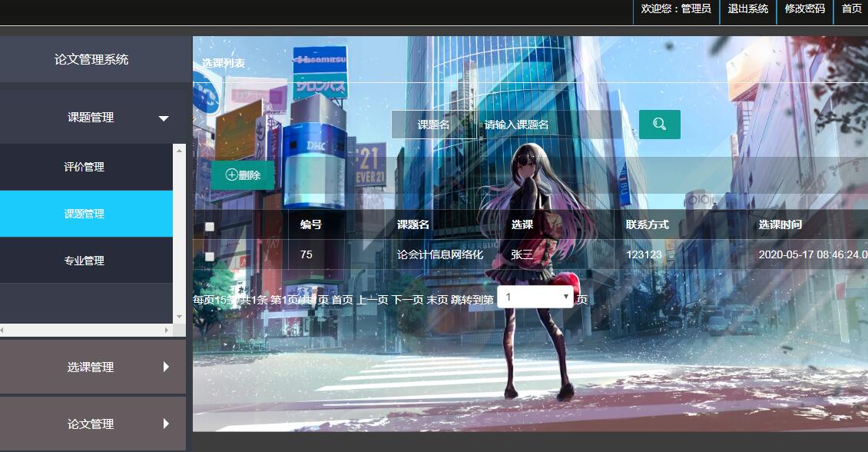
Task: Click the scroll-down arrow of submenu scrollbar
Action: [179, 317]
